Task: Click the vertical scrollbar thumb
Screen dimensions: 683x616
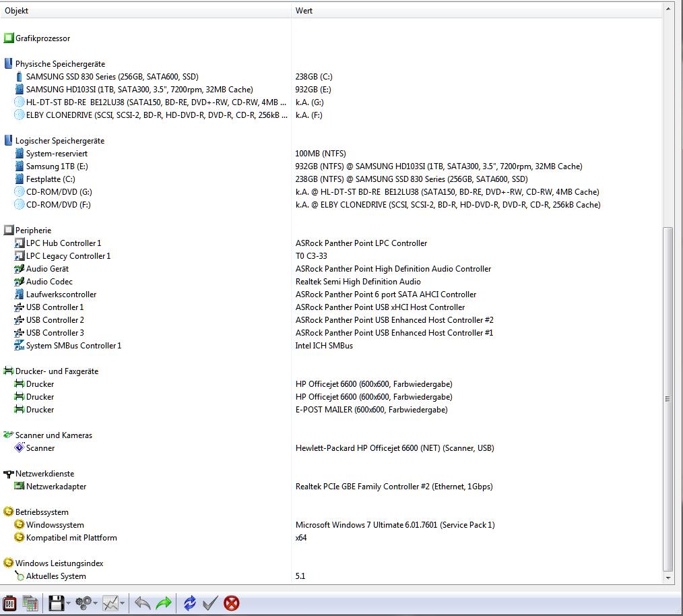Action: pyautogui.click(x=668, y=399)
